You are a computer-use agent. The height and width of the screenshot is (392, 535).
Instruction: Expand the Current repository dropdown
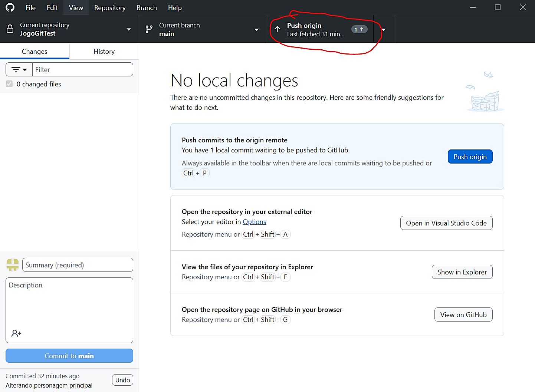click(x=128, y=29)
